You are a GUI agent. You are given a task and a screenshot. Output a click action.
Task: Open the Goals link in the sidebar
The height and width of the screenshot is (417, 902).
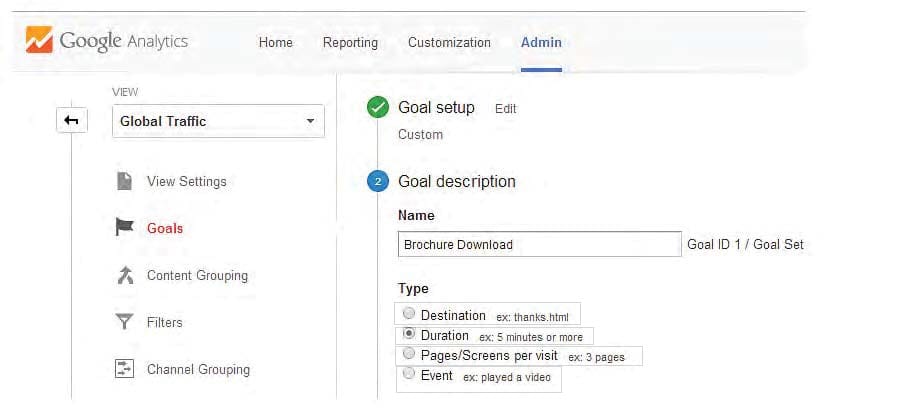tap(165, 228)
